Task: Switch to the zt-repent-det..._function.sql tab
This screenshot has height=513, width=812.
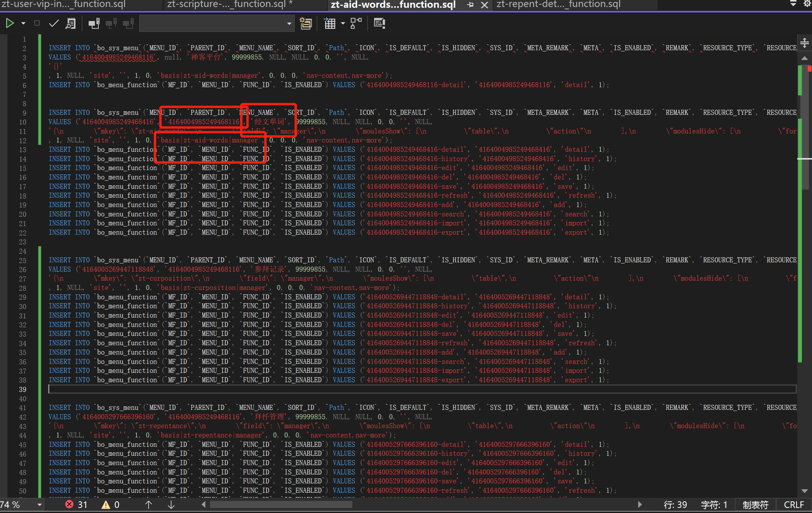Action: coord(558,5)
